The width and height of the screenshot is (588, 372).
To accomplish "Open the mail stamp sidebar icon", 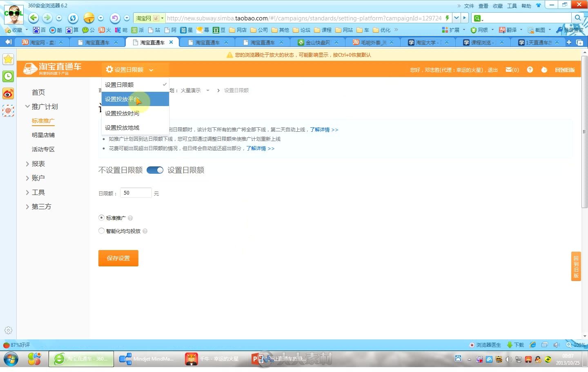I will 8,111.
